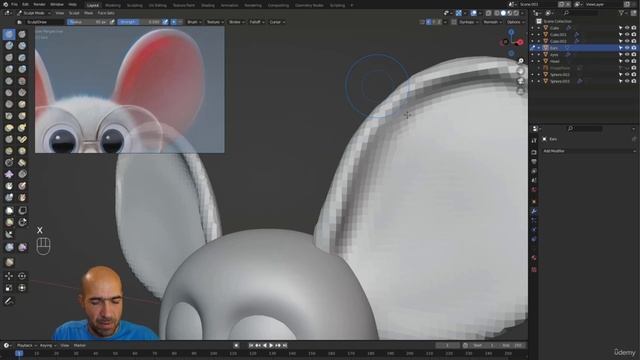Open the Face Sets header menu
The height and width of the screenshot is (360, 640).
click(x=106, y=13)
